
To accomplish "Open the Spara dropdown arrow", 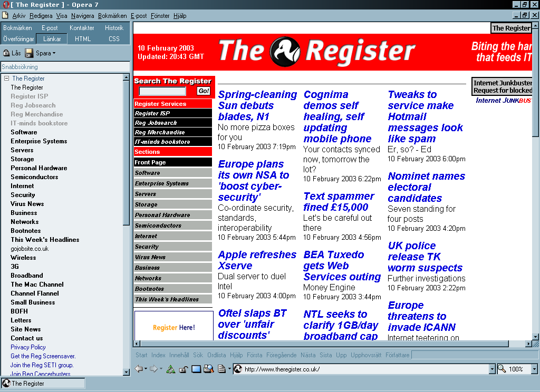I will [54, 53].
